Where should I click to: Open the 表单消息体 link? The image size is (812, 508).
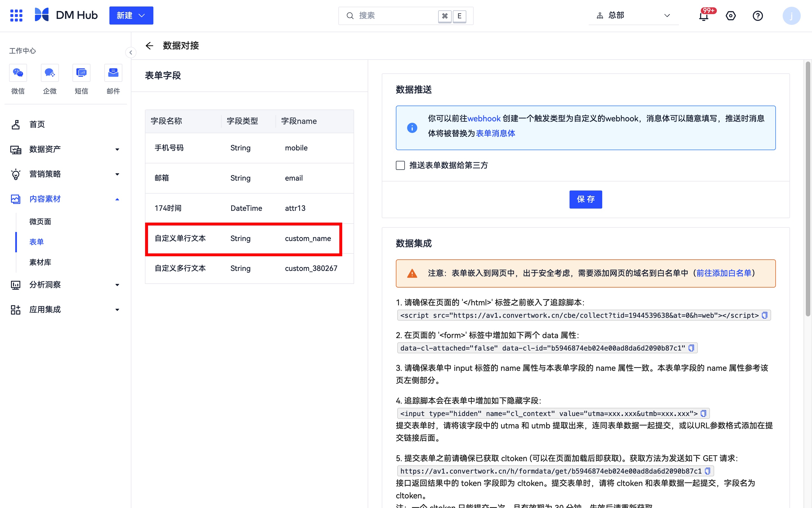[x=495, y=133]
